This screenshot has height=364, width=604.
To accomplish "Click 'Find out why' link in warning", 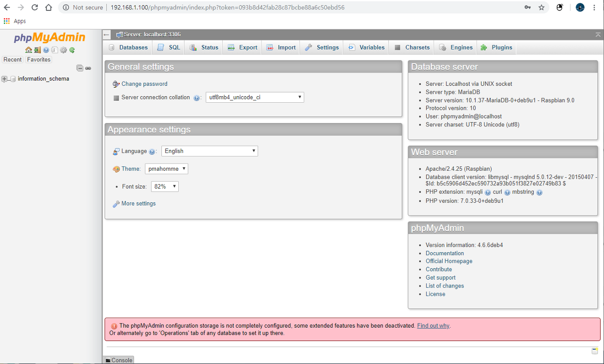I will (433, 326).
